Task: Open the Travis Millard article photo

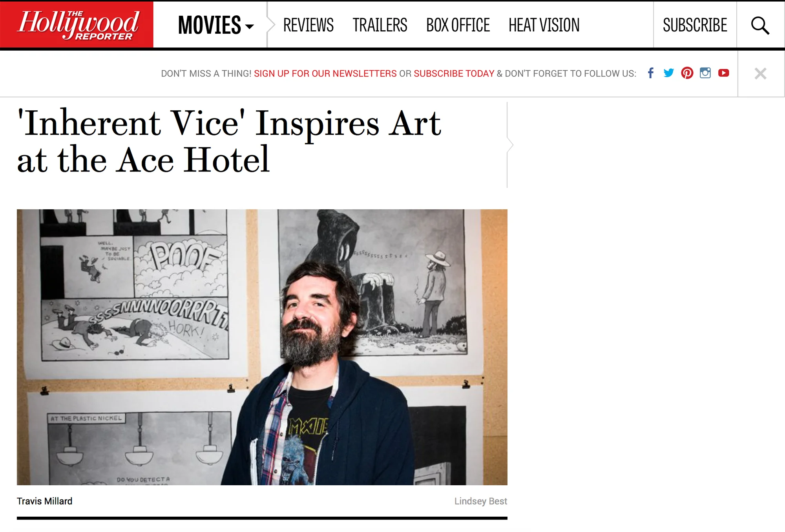Action: 262,347
